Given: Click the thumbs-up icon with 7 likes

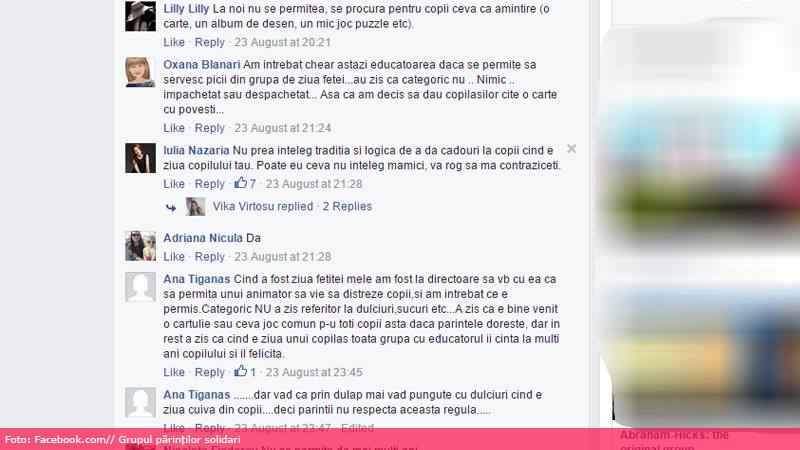Looking at the screenshot, I should [240, 183].
